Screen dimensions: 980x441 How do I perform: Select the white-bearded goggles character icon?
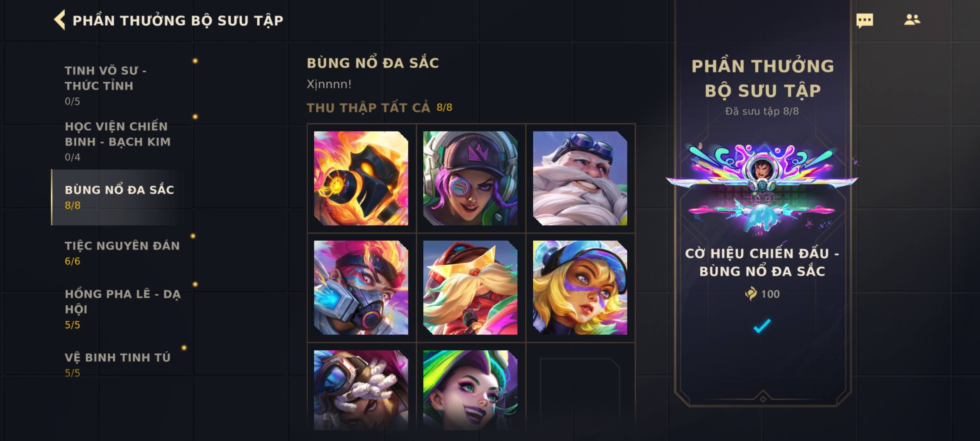[580, 178]
